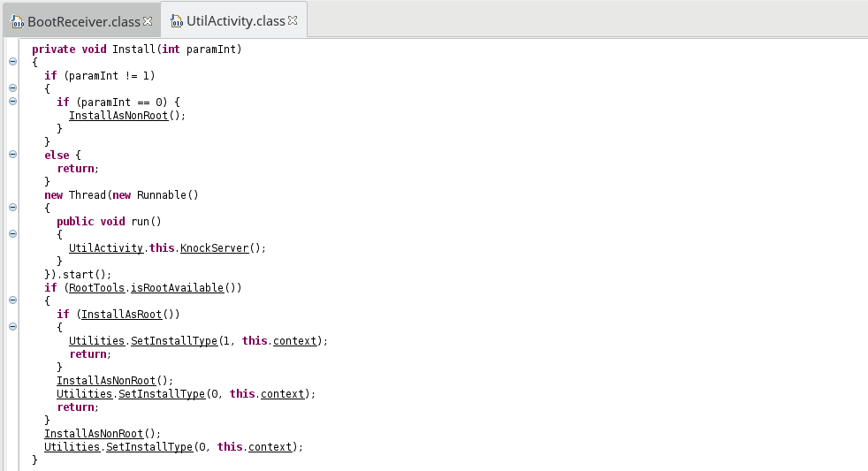Open the RootTools class reference
Screen dimensions: 868x471
tap(96, 288)
